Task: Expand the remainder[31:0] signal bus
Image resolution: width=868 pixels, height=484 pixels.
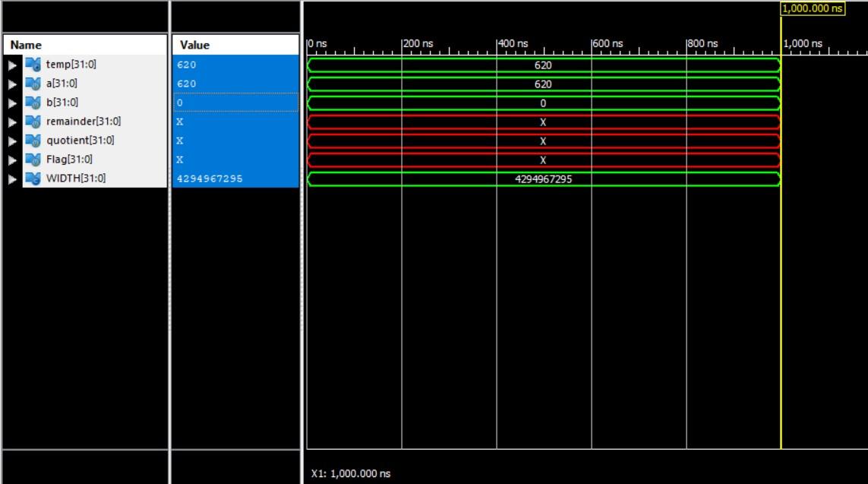Action: [x=12, y=122]
